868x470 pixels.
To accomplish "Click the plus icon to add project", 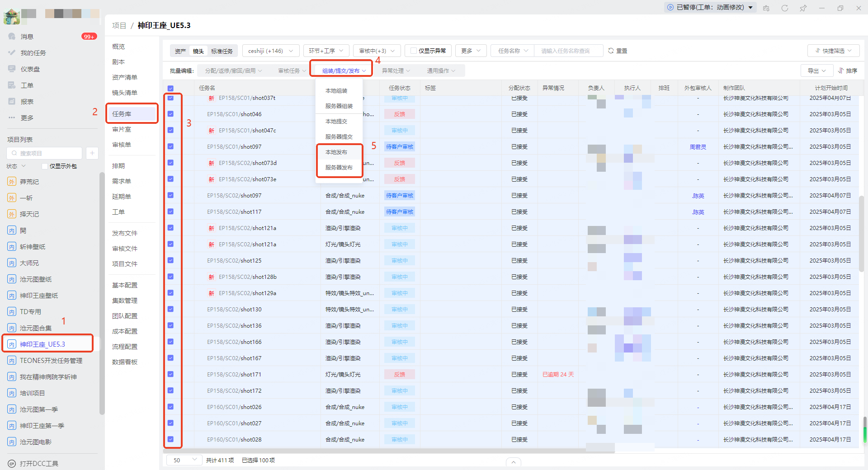I will tap(92, 153).
